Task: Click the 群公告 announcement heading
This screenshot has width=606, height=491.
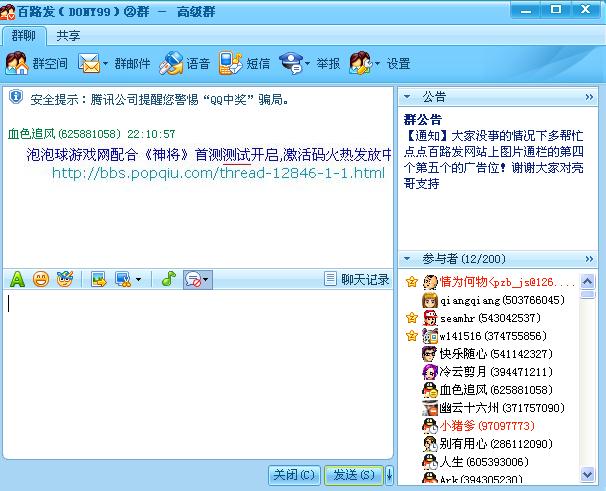Action: 422,119
